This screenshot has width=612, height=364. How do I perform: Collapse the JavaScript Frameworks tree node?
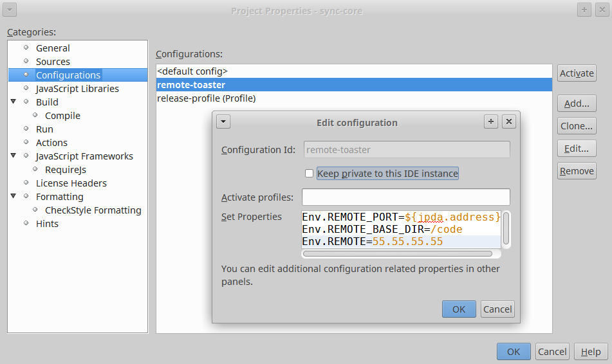click(14, 156)
